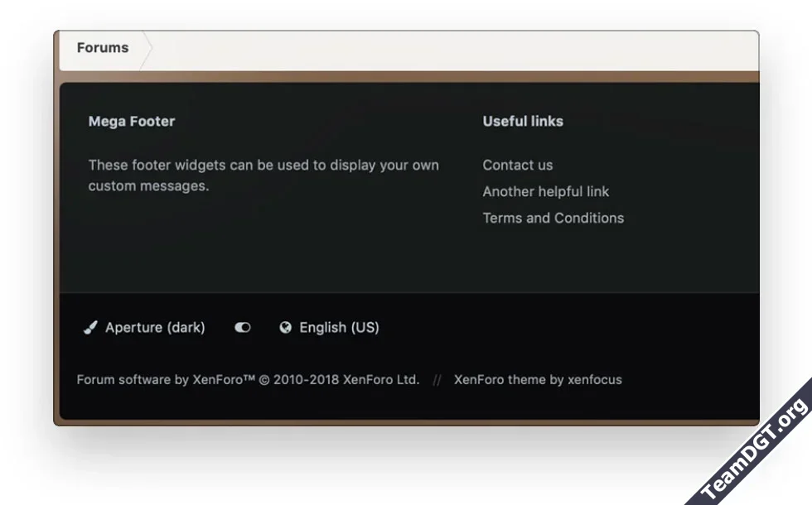Click the globe language icon
This screenshot has height=505, width=812.
click(x=286, y=328)
